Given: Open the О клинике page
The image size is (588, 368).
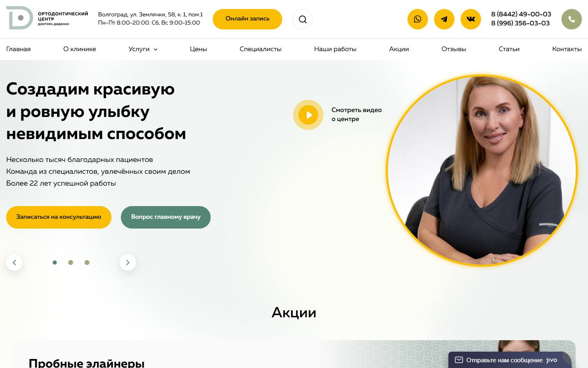Looking at the screenshot, I should tap(80, 49).
